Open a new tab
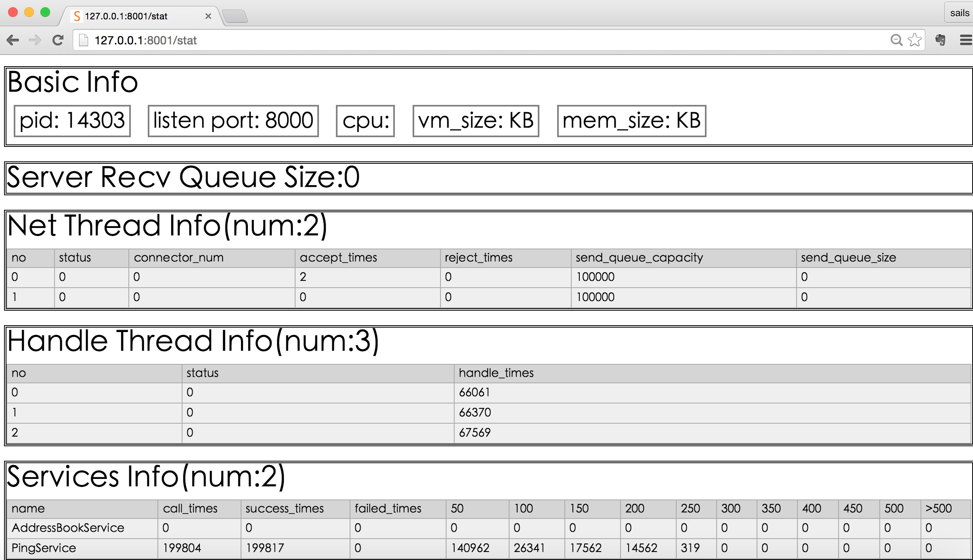Screen dimensions: 973x560 coord(235,17)
